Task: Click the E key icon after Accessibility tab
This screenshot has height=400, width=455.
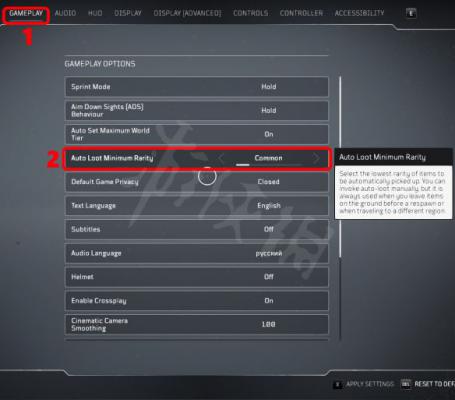Action: 411,13
